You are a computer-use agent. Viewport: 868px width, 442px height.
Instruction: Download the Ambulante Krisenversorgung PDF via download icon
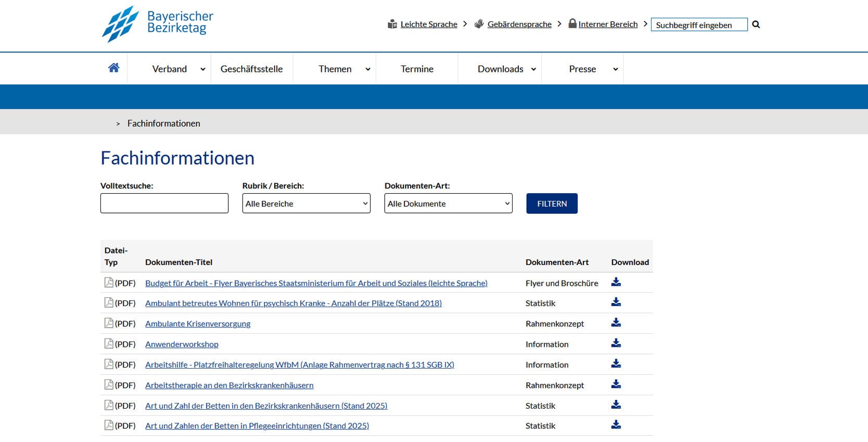pyautogui.click(x=616, y=323)
